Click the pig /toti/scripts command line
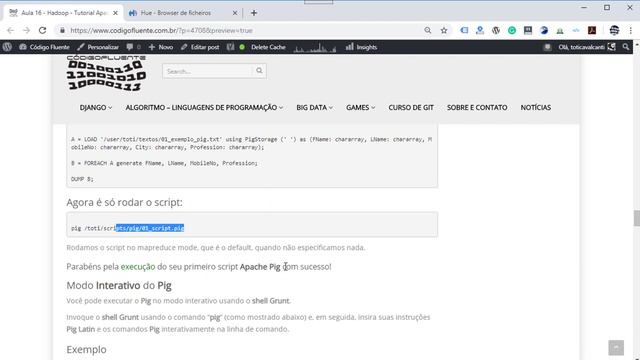Screen dimensions: 640x360 click(127, 228)
